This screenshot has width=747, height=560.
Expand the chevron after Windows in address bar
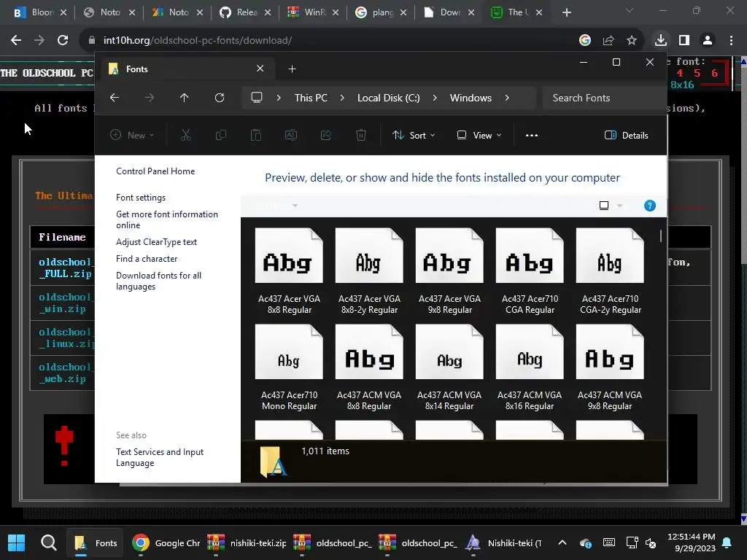507,98
